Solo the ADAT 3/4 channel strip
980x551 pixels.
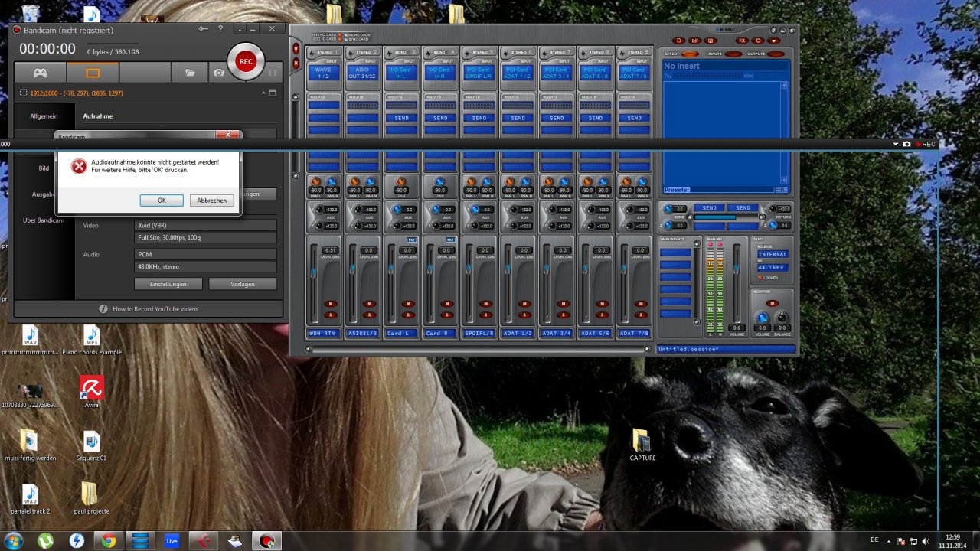coord(563,315)
